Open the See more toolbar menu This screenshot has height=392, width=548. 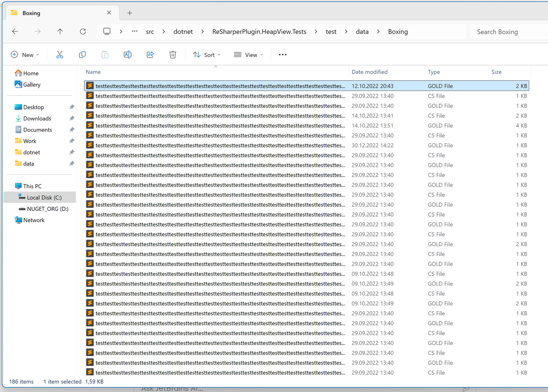(x=282, y=54)
